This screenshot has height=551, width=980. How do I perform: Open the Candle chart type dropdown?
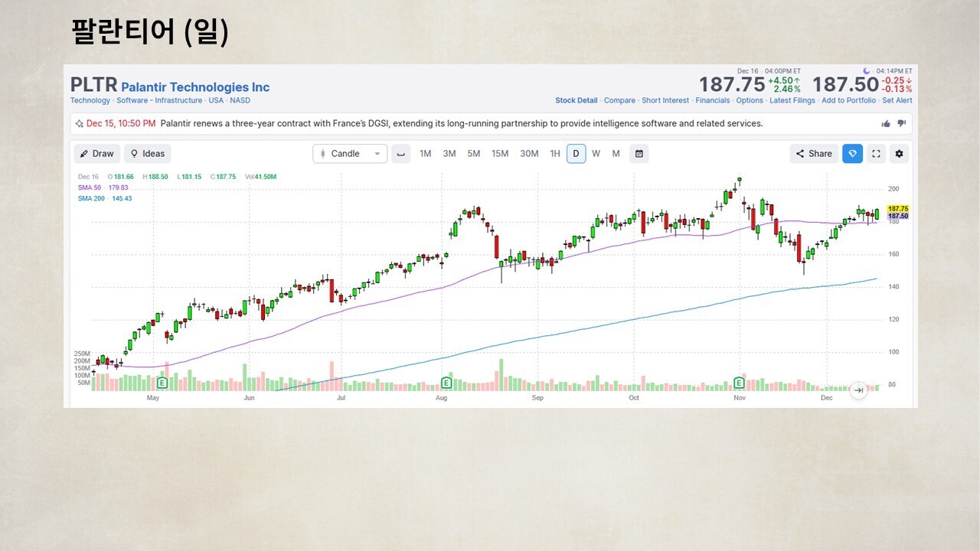coord(350,154)
